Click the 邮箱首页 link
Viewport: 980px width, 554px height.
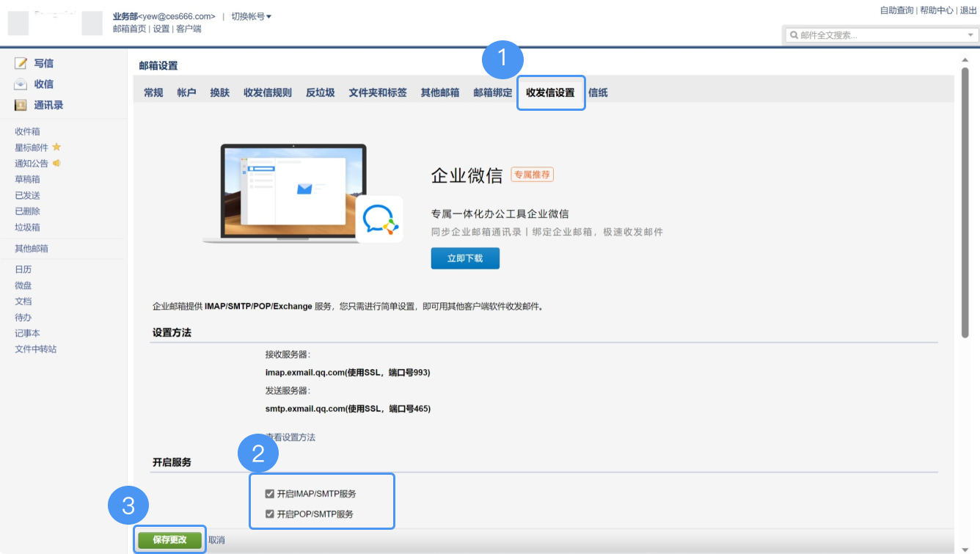tap(129, 29)
